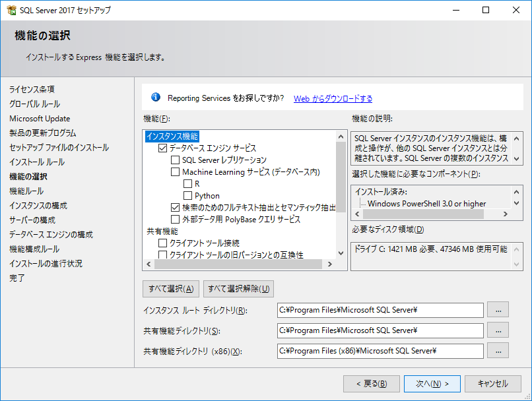Check クライアント ツールの旧バージョンとの互換性 checkbox

162,255
